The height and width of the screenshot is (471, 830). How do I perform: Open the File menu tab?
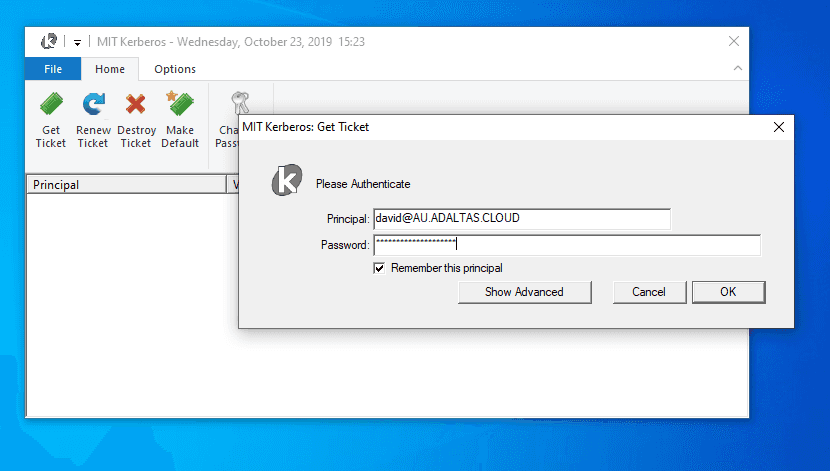coord(53,69)
